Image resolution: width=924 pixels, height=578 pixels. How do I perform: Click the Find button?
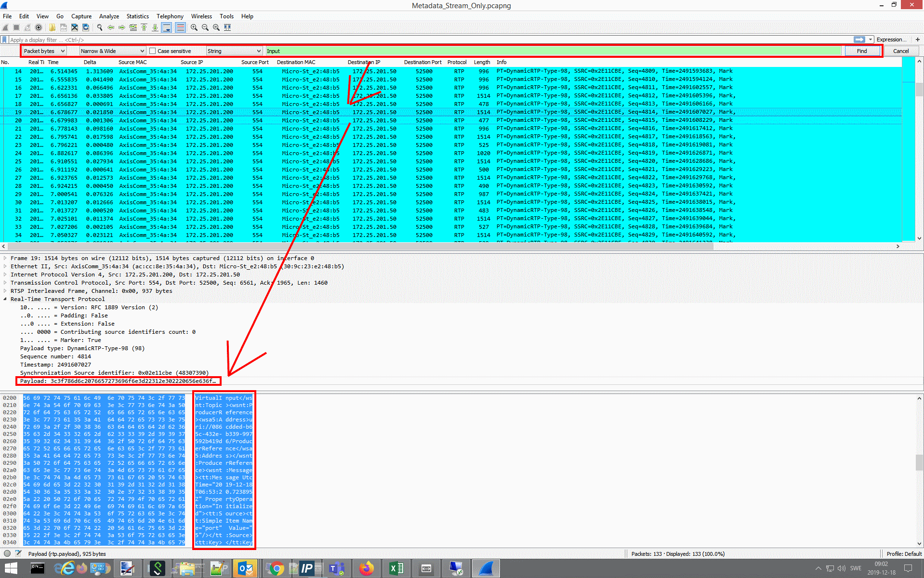(862, 51)
